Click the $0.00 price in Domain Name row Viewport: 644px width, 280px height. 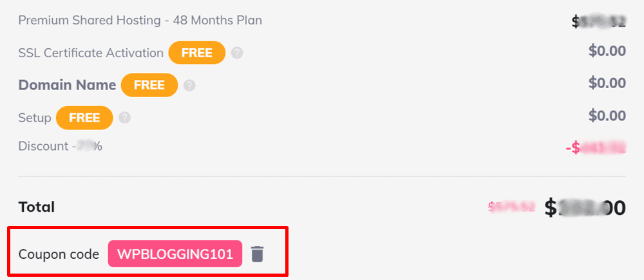click(x=607, y=83)
